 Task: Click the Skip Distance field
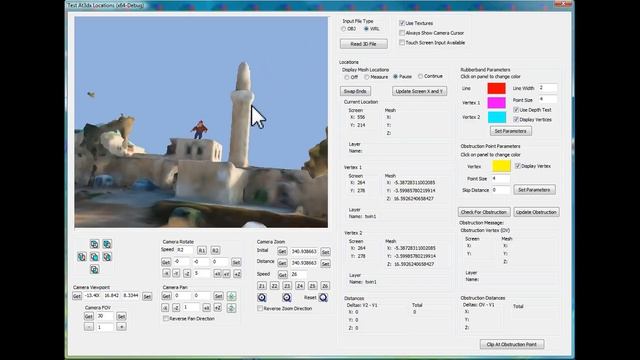point(501,190)
